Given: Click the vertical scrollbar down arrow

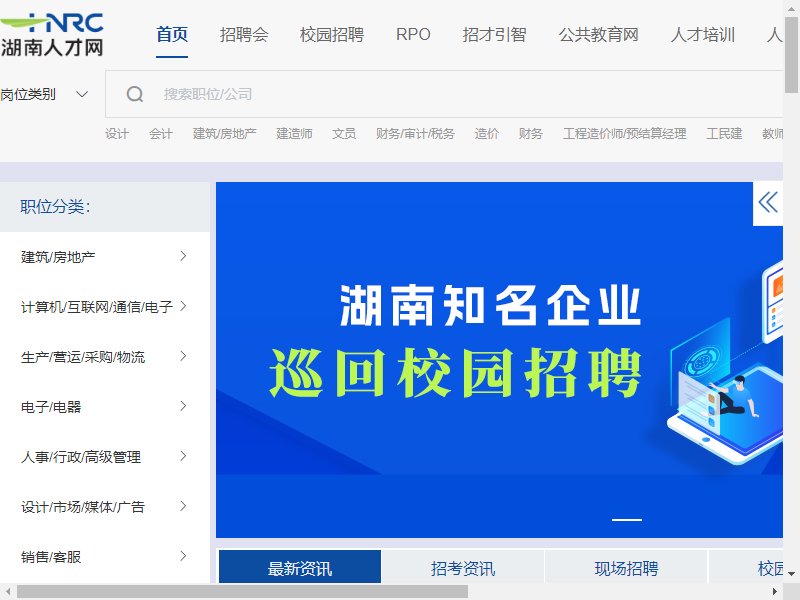Looking at the screenshot, I should 791,574.
